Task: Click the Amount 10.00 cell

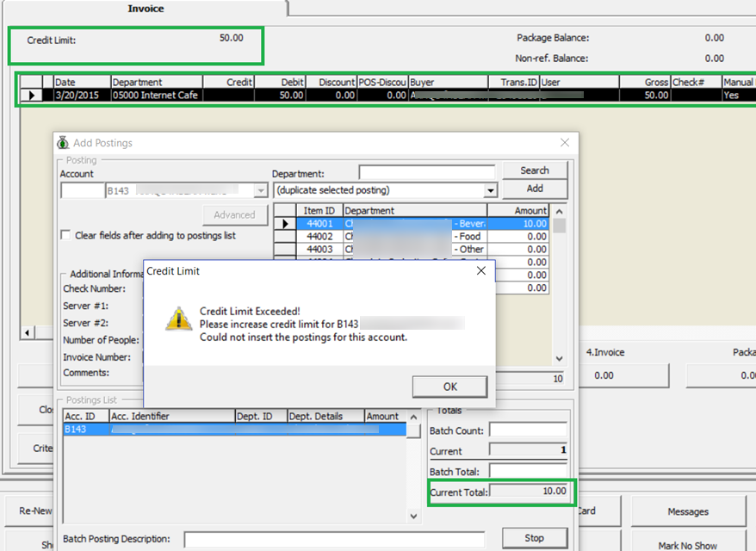Action: point(517,224)
